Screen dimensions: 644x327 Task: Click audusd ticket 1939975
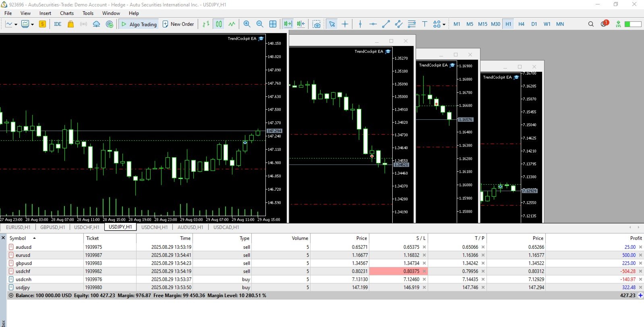pyautogui.click(x=93, y=247)
